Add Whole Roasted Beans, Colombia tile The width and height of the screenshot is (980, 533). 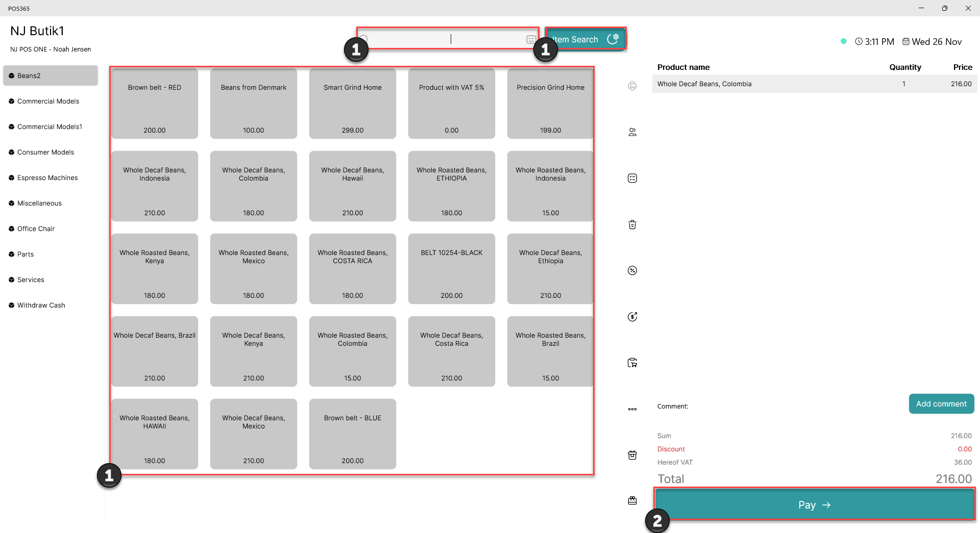[x=353, y=351]
